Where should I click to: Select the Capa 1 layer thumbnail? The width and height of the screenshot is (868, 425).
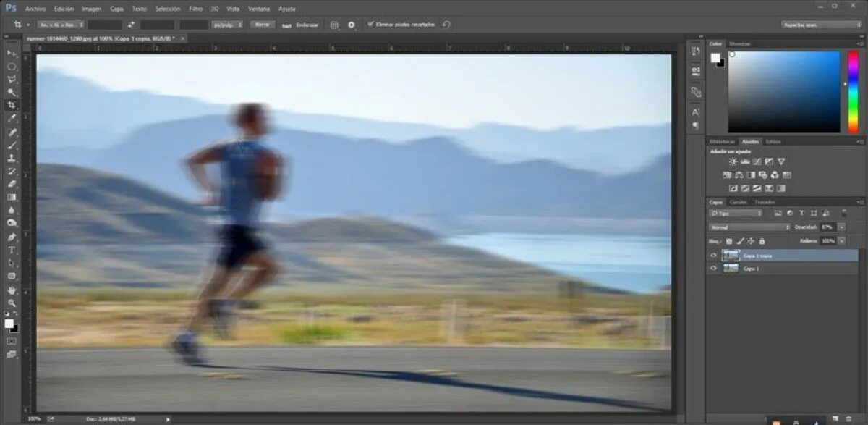pyautogui.click(x=731, y=269)
